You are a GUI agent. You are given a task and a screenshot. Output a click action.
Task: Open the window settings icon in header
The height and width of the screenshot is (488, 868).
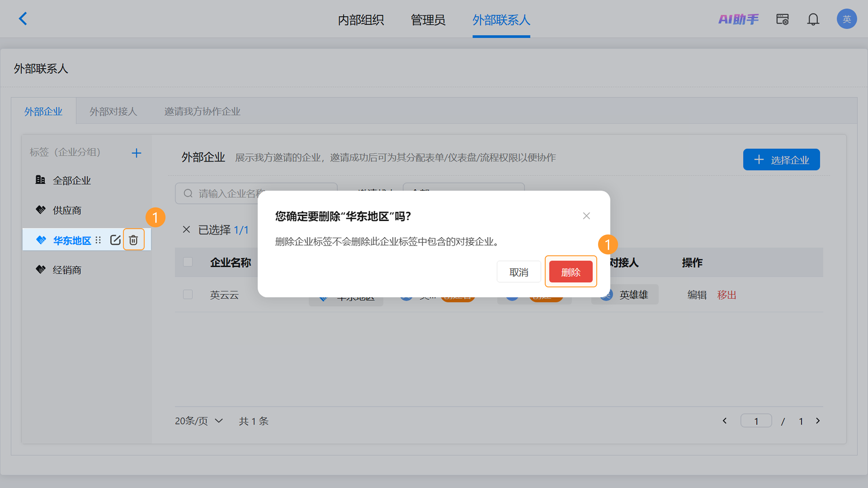tap(782, 19)
